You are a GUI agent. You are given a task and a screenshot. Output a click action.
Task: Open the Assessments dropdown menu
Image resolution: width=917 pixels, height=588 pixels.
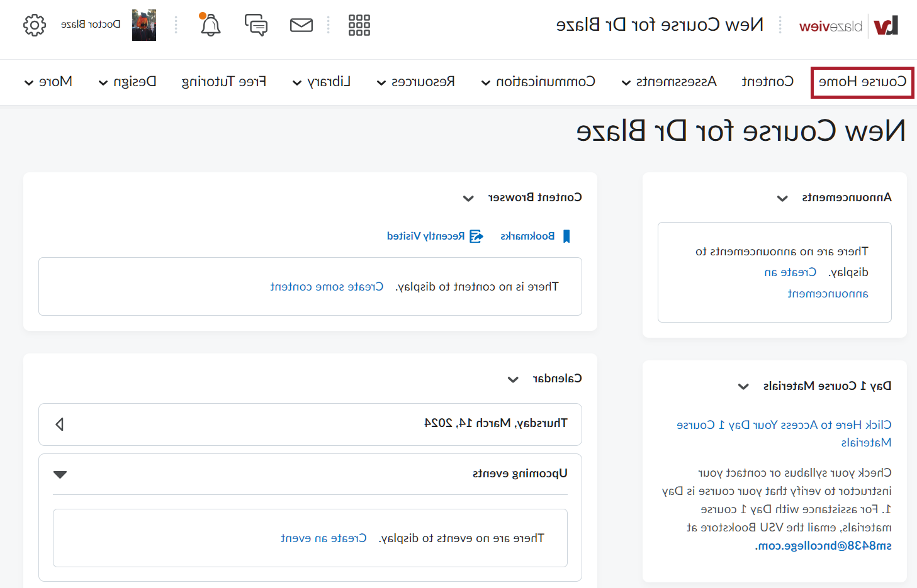click(x=669, y=82)
